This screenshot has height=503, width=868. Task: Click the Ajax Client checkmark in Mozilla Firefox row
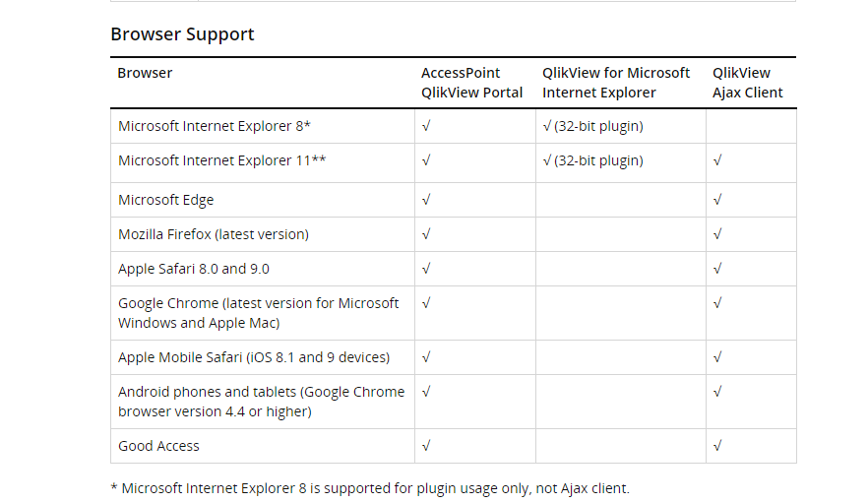point(717,234)
